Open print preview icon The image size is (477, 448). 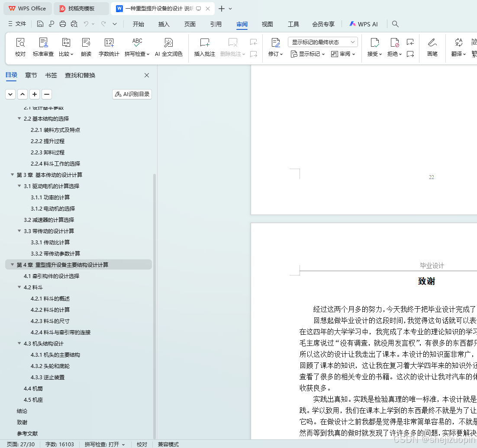click(74, 24)
